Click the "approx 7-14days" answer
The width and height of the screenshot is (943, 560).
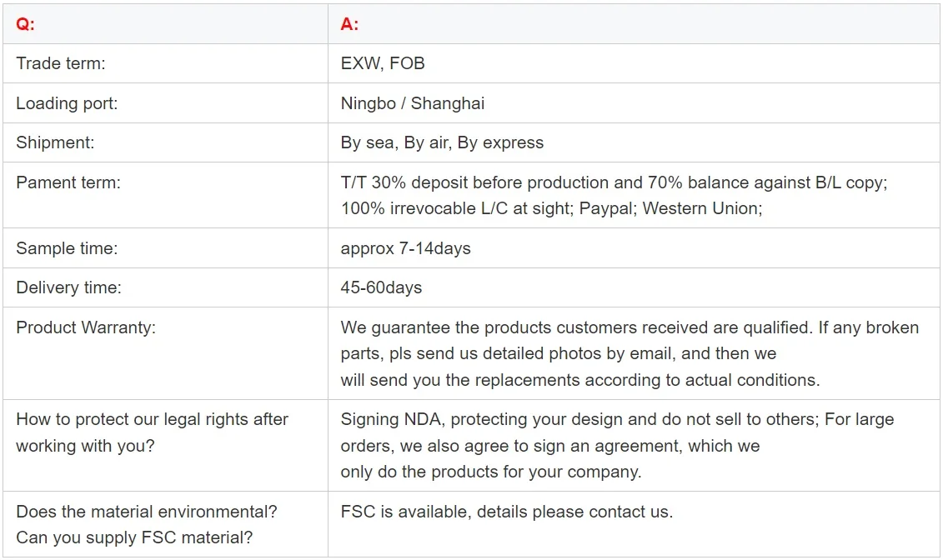point(405,248)
